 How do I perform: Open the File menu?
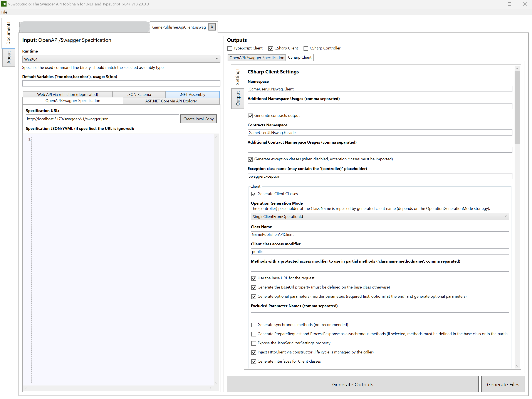pyautogui.click(x=4, y=12)
